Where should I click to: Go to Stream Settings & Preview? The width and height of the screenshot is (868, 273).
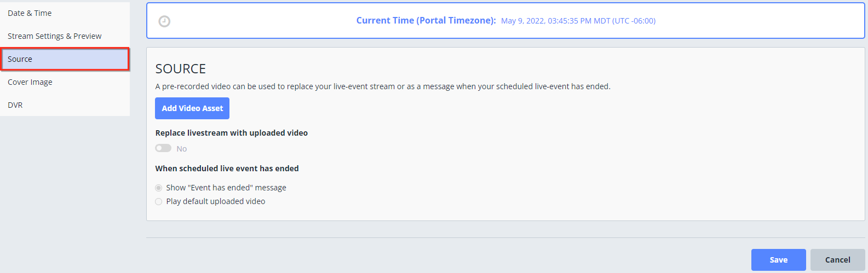[65, 36]
